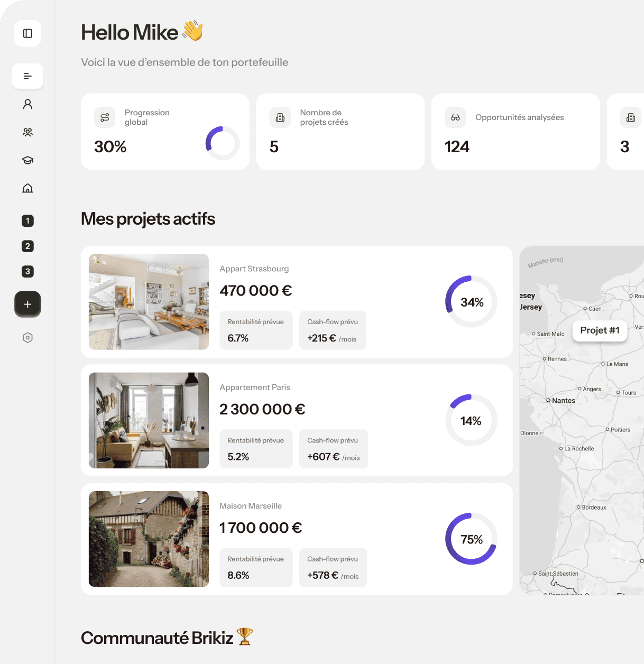
Task: Click the Progression globale card icon
Action: click(x=105, y=117)
